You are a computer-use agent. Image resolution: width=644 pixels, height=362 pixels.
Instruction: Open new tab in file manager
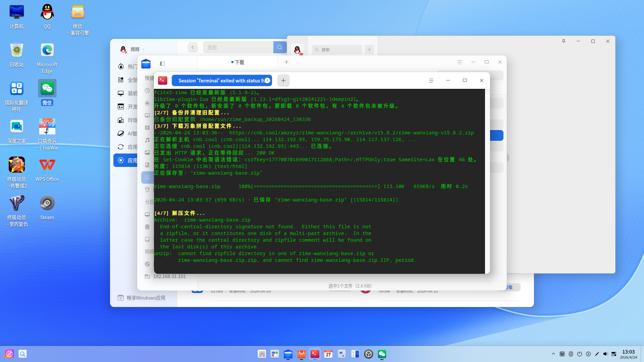(286, 62)
